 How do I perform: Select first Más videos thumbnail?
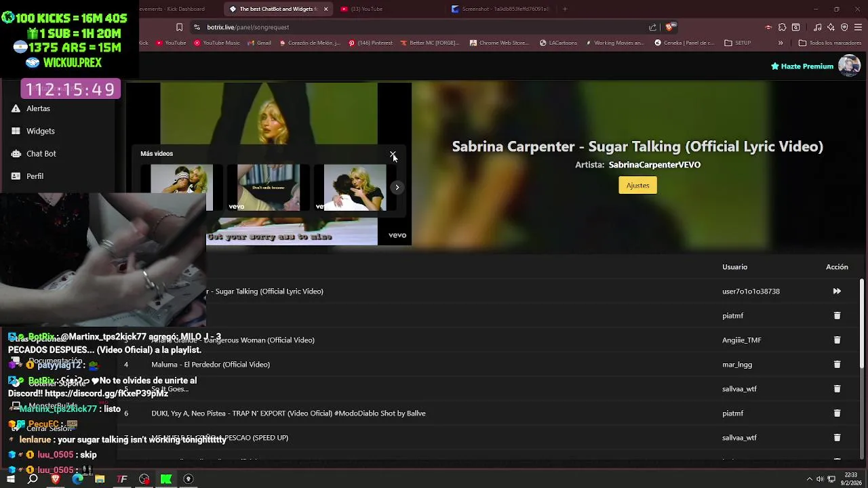[181, 187]
